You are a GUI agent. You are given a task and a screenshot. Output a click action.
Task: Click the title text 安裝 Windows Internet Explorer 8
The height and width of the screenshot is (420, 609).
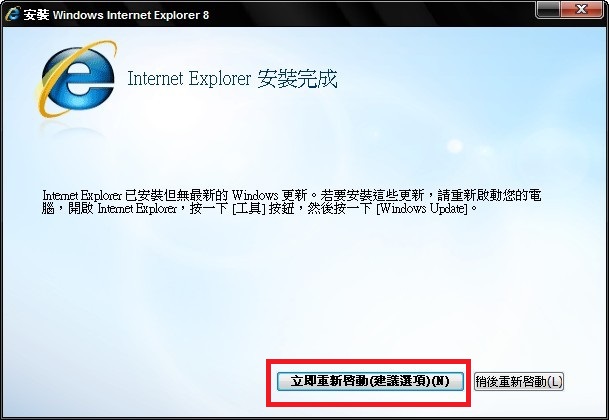click(x=116, y=15)
